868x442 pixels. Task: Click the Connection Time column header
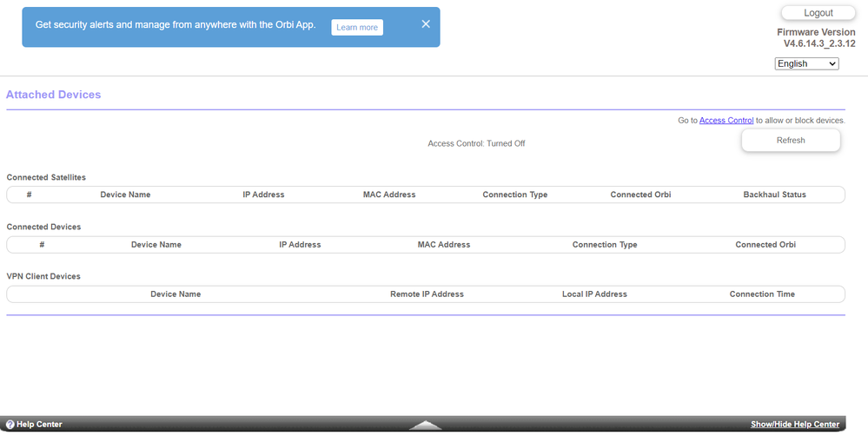point(762,294)
